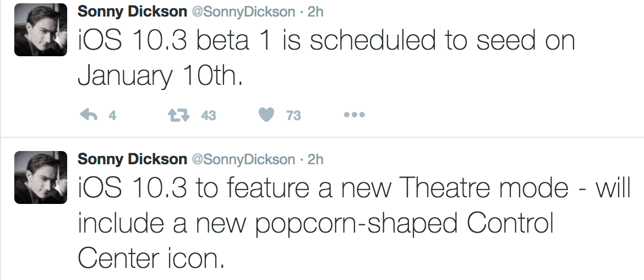Screen dimensions: 644x280
Task: Reply to the iOS 10.3 beta tweet
Action: pyautogui.click(x=89, y=115)
